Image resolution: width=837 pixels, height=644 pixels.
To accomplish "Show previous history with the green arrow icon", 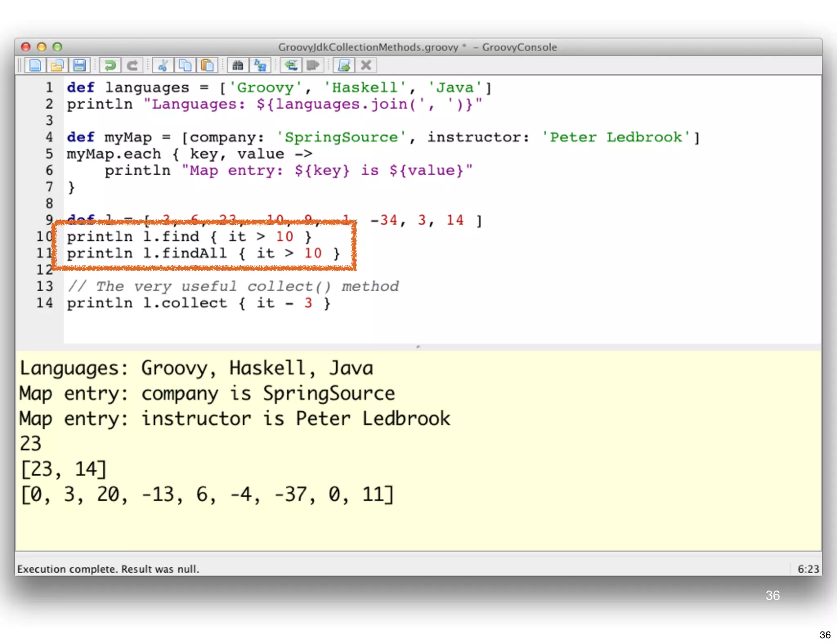I will pyautogui.click(x=291, y=65).
